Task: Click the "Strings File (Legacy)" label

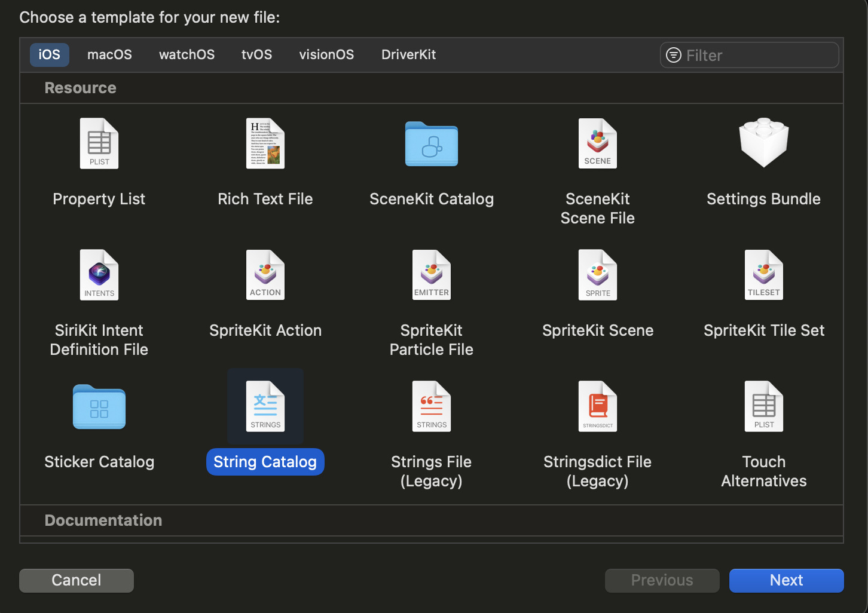Action: [432, 471]
